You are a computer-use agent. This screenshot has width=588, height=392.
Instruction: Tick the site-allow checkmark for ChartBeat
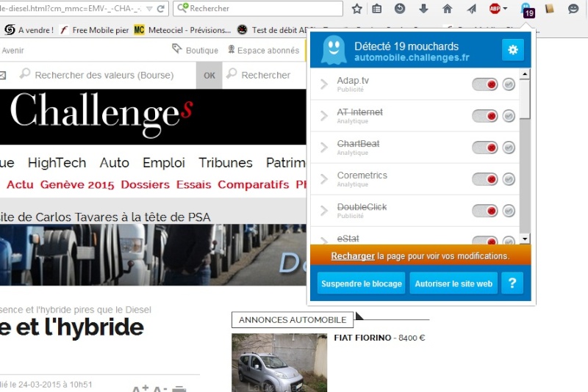509,148
